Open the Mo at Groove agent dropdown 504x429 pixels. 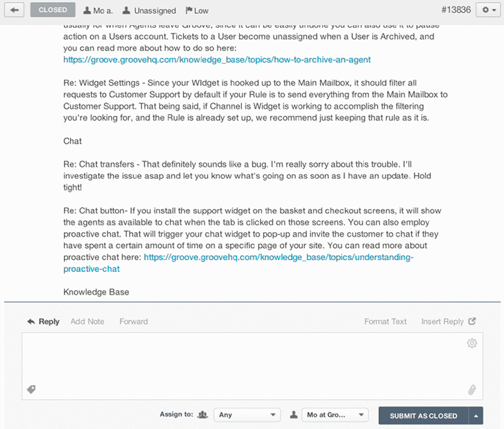pos(334,415)
